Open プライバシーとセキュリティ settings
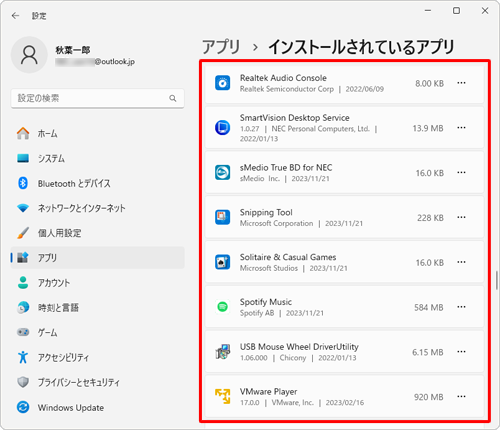The width and height of the screenshot is (500, 430). click(97, 382)
